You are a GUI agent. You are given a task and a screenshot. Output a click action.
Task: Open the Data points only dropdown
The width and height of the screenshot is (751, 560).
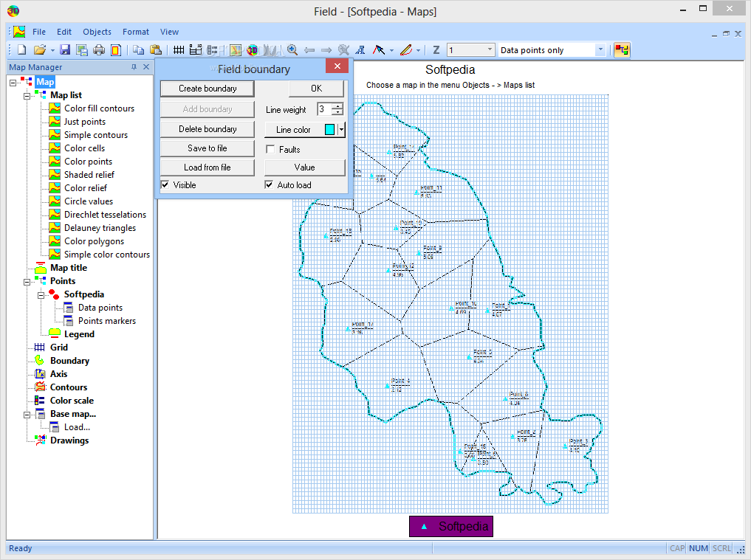tap(600, 49)
